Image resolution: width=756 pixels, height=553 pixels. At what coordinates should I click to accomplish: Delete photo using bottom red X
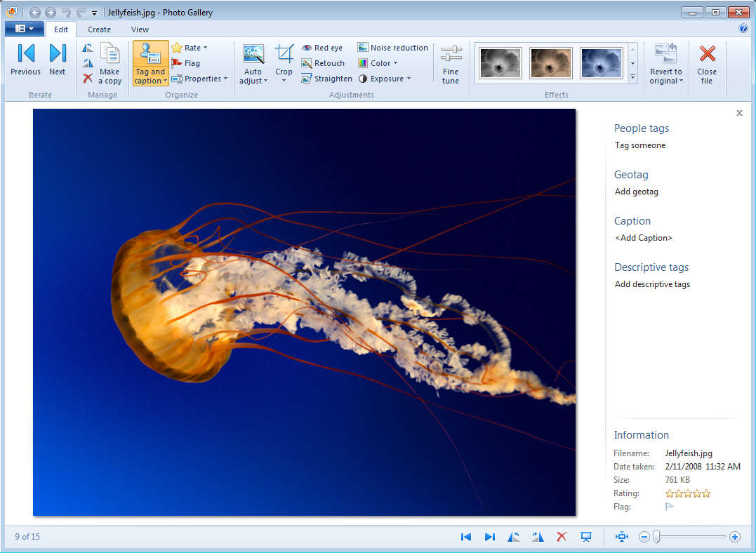[562, 537]
